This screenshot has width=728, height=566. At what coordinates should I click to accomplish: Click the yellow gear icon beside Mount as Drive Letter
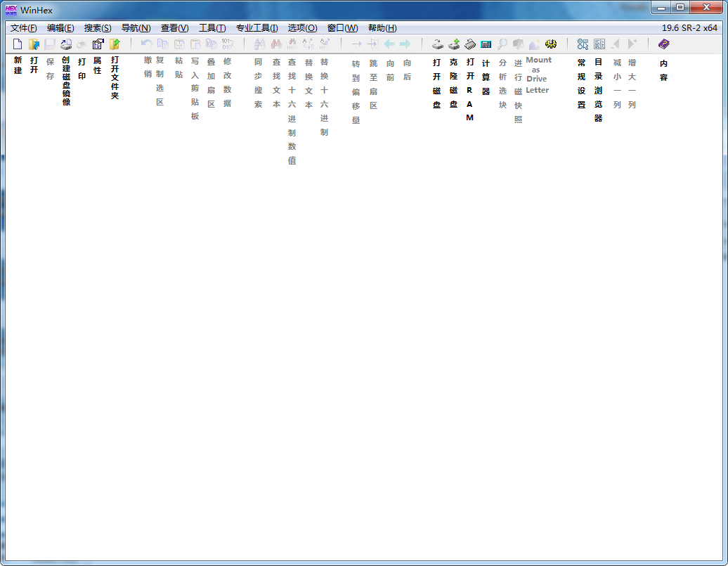[551, 44]
